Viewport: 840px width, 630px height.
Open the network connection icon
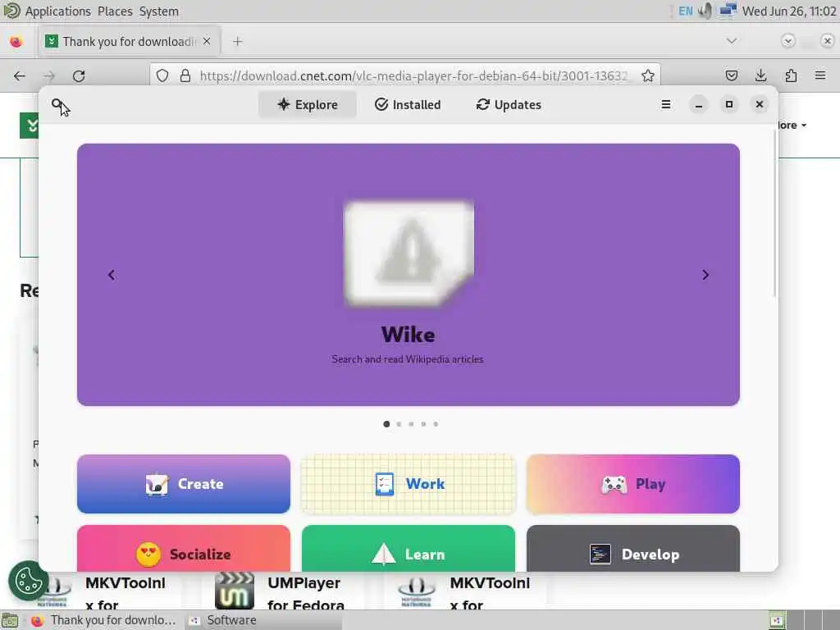(x=728, y=11)
